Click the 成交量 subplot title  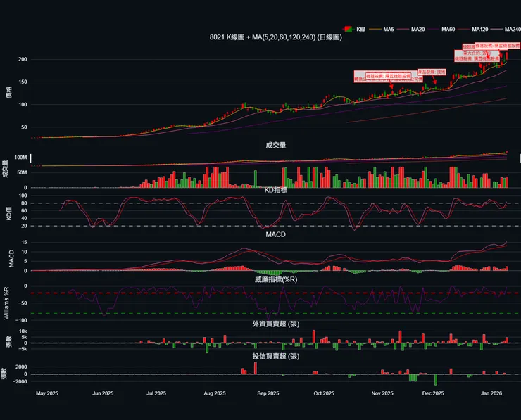click(x=276, y=145)
